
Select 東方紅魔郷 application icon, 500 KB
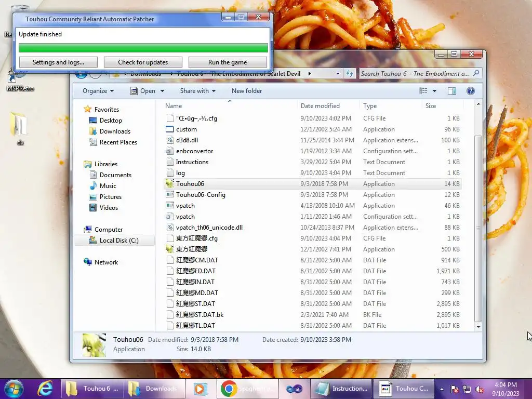tap(170, 249)
